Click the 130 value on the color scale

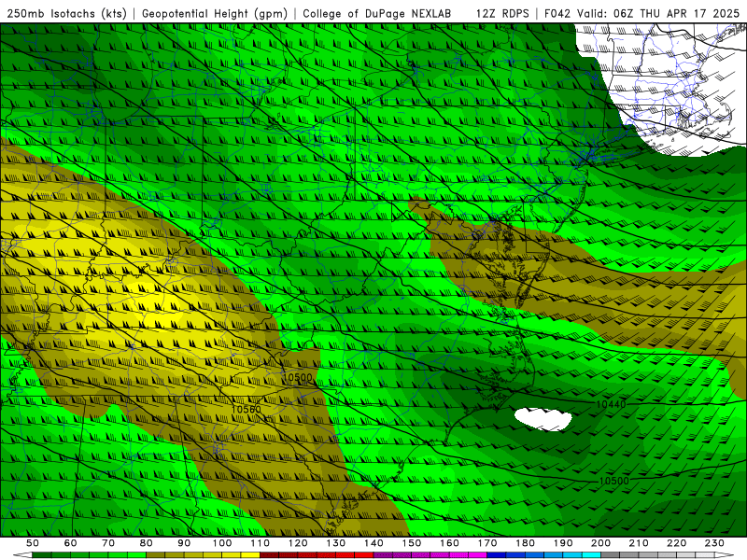(336, 543)
